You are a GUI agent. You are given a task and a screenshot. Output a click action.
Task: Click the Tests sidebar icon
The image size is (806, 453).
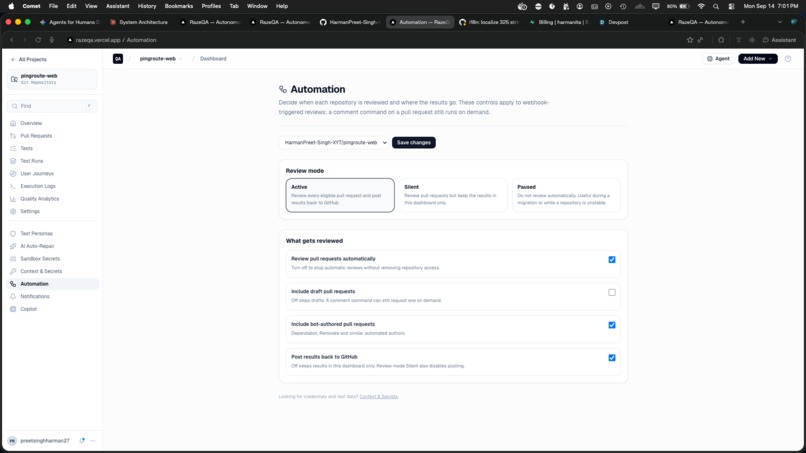point(13,149)
